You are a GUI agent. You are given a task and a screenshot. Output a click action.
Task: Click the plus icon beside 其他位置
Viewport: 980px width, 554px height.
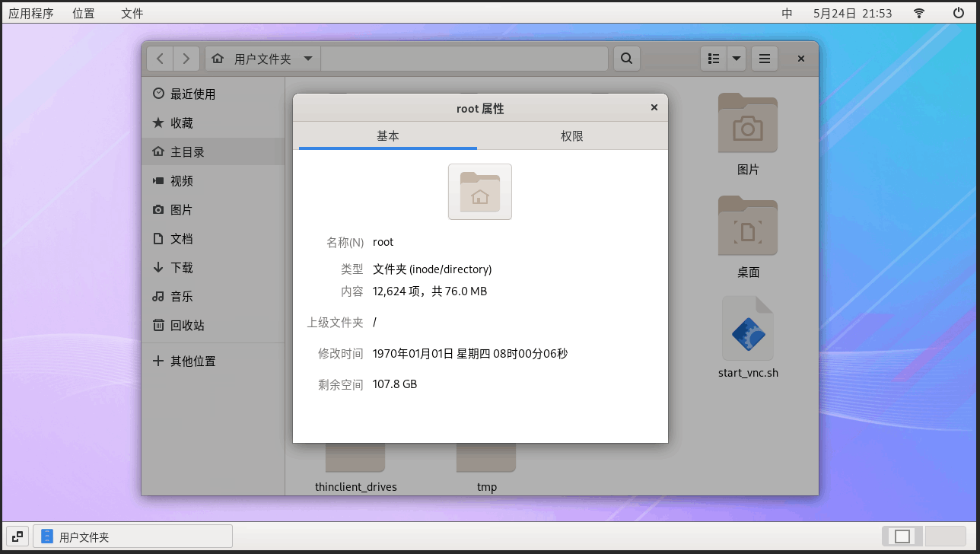158,361
